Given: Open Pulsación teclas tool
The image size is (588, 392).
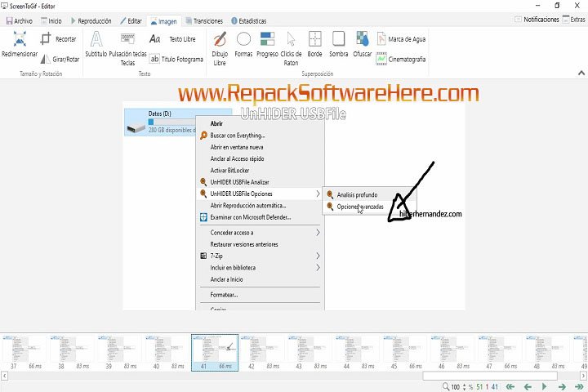Looking at the screenshot, I should (x=127, y=49).
